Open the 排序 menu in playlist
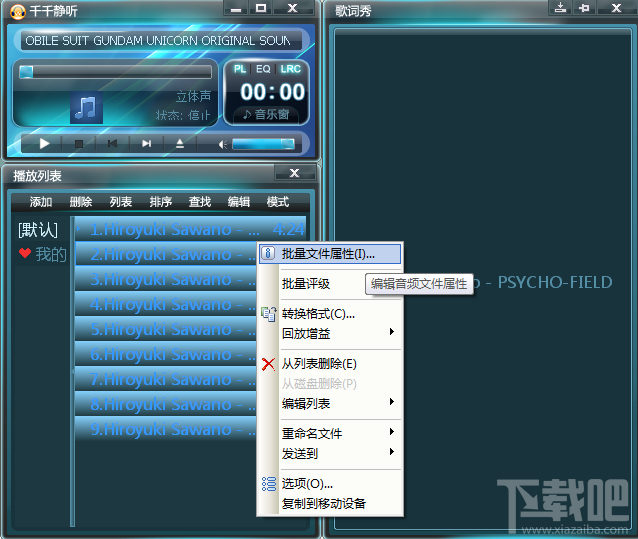This screenshot has height=539, width=638. tap(160, 202)
